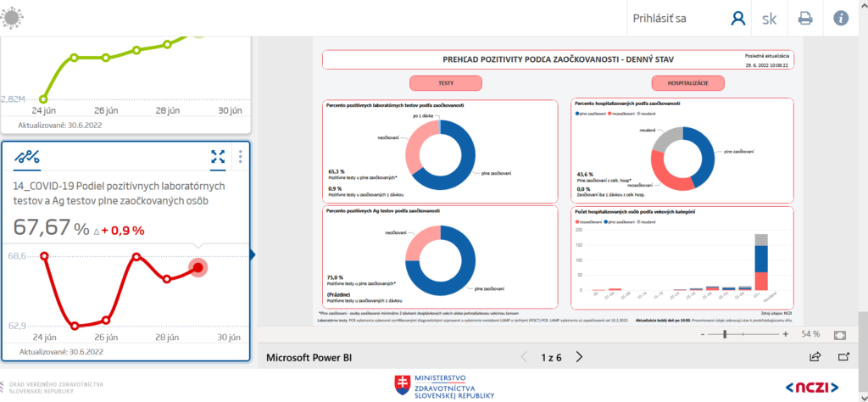Switch language via sk button
This screenshot has height=402, width=868.
(769, 19)
